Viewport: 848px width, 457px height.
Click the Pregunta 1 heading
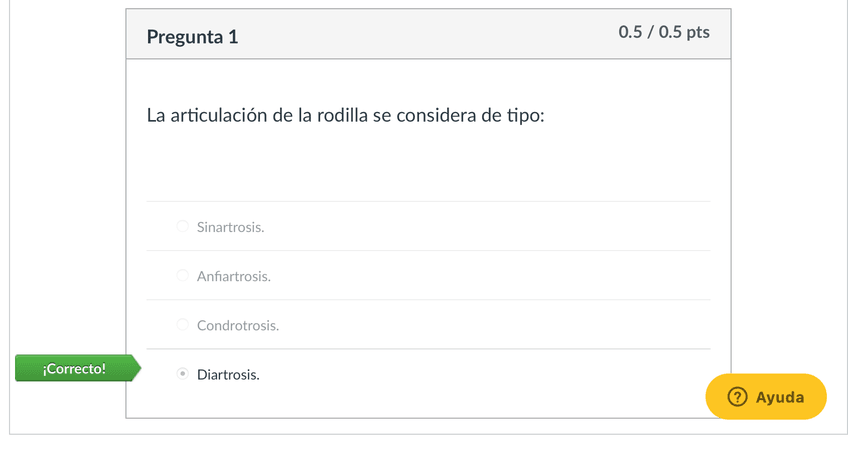192,37
